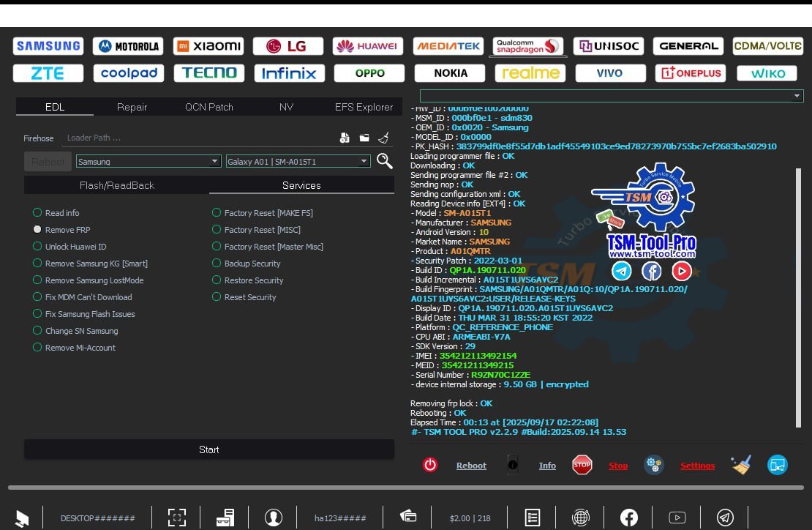Click the open folder icon in Firehose row
Viewport: 812px width, 530px height.
click(x=364, y=138)
